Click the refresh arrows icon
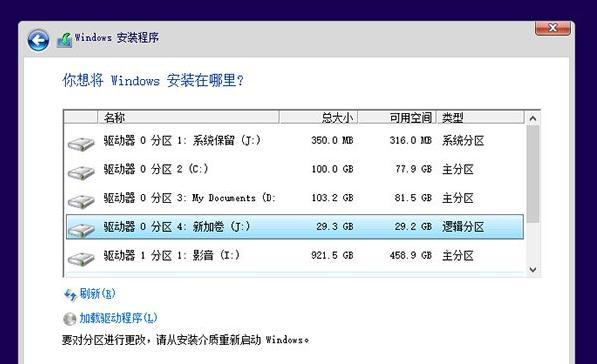Image resolution: width=597 pixels, height=364 pixels. point(70,295)
